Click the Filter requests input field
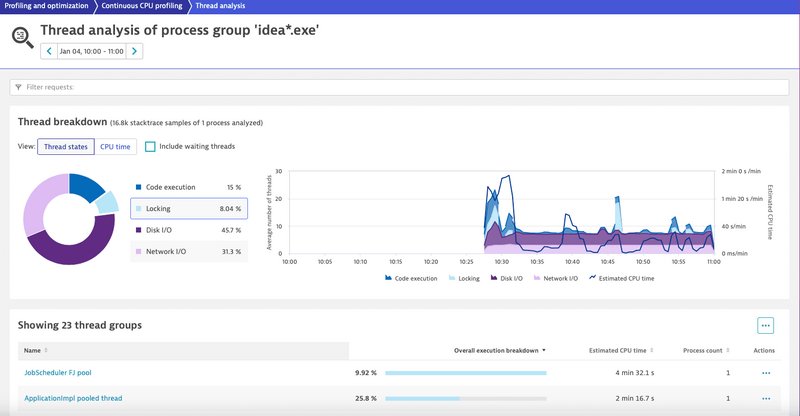The width and height of the screenshot is (800, 416). coord(400,87)
